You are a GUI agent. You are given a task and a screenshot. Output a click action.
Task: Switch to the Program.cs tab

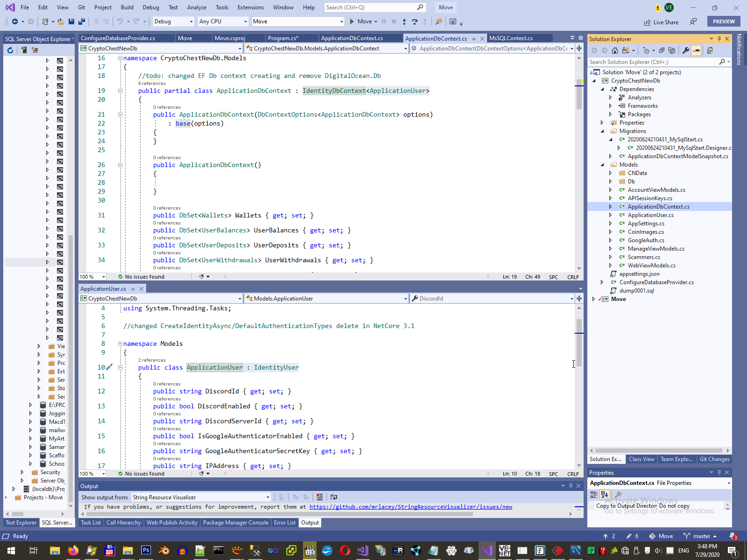point(283,38)
